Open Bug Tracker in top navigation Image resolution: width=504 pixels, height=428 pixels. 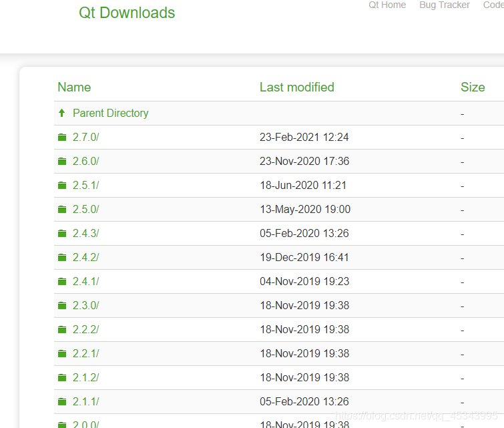point(445,5)
